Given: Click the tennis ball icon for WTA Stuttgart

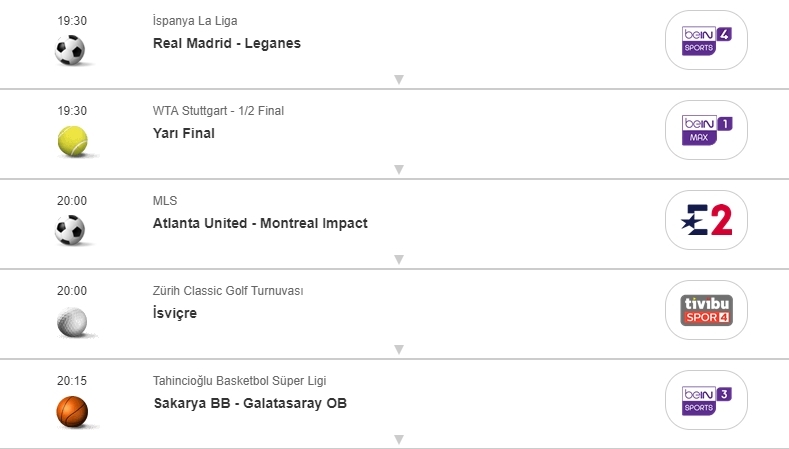Looking at the screenshot, I should pos(72,141).
